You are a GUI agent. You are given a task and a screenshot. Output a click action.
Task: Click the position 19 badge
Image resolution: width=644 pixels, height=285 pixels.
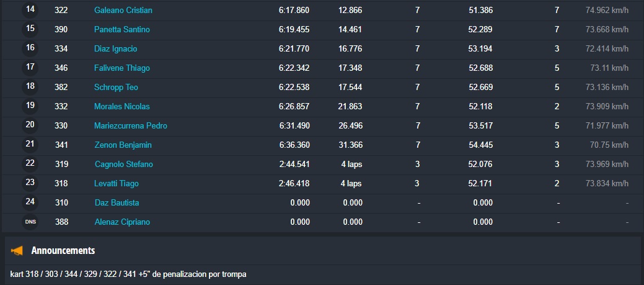click(30, 106)
